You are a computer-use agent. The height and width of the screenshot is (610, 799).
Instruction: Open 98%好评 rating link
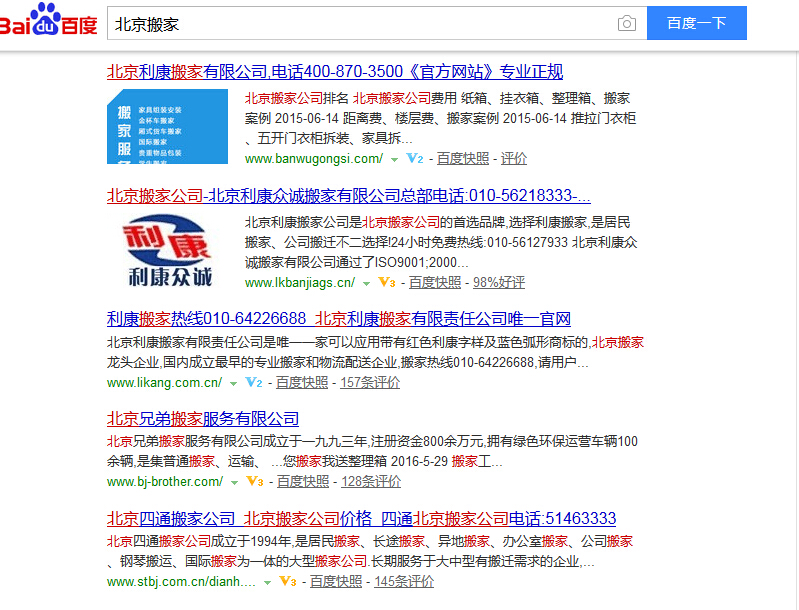point(499,282)
